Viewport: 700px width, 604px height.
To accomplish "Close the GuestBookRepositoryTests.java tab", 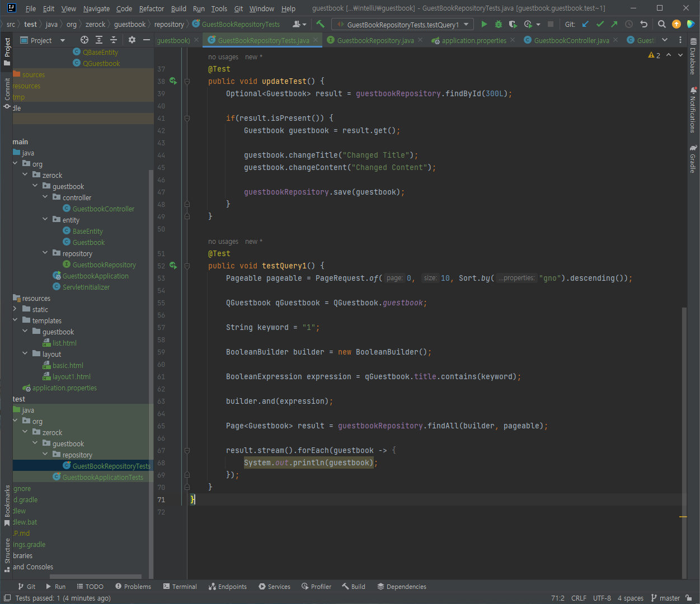I will [316, 40].
